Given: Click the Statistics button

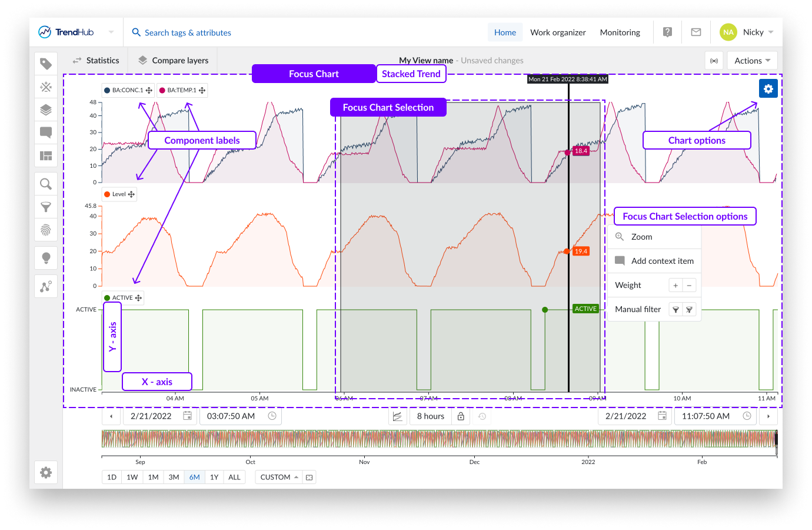Looking at the screenshot, I should (96, 61).
